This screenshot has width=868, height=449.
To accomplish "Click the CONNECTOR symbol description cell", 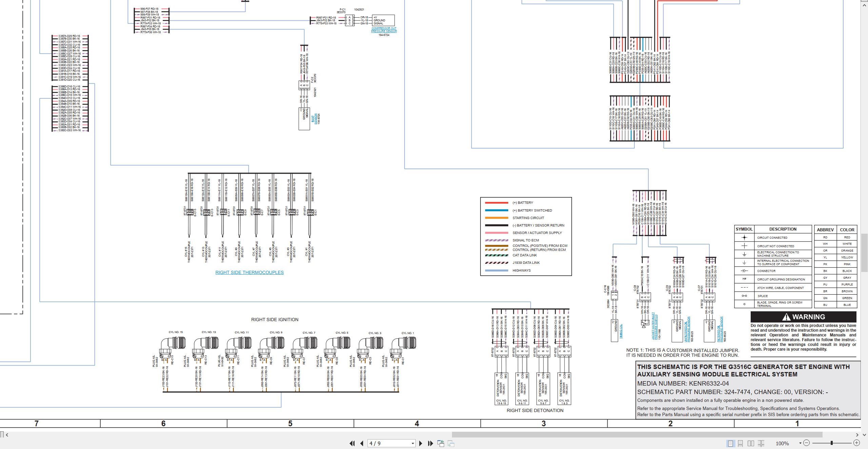I will (783, 271).
